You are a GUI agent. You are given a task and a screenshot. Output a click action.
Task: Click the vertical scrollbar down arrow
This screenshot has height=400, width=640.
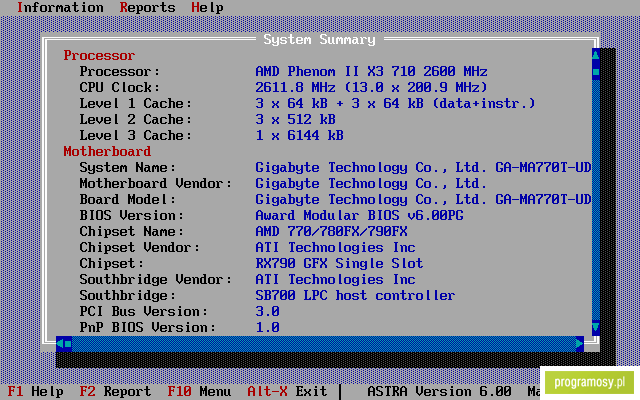click(x=596, y=327)
